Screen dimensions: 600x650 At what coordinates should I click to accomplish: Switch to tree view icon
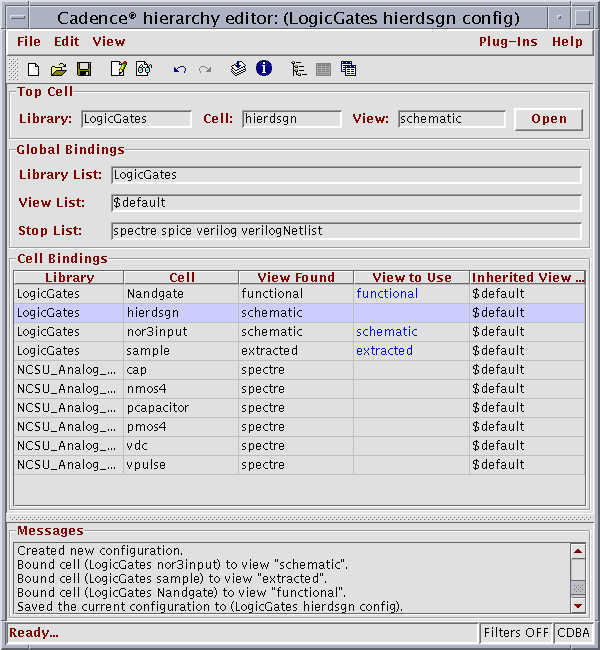(298, 69)
